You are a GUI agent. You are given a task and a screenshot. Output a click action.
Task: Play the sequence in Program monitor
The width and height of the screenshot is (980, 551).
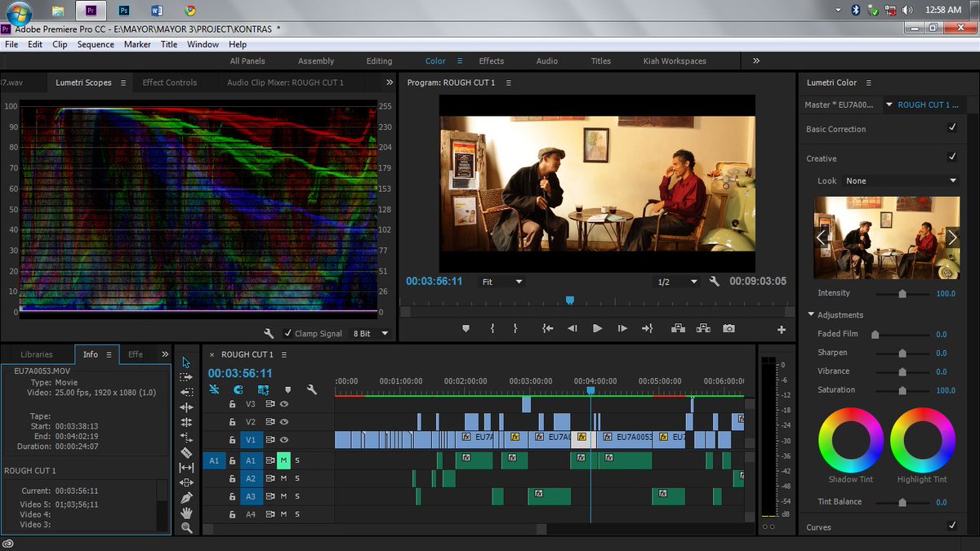597,328
